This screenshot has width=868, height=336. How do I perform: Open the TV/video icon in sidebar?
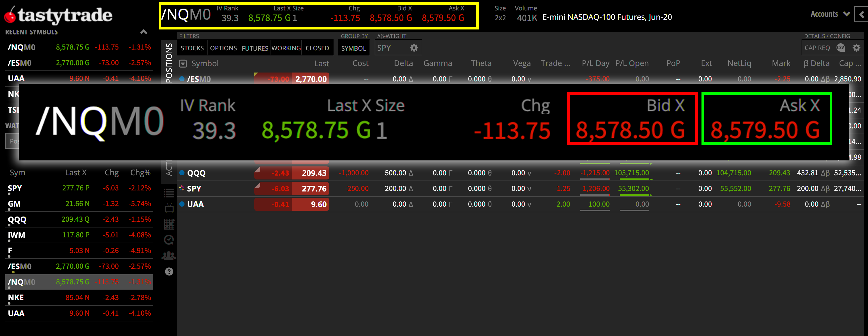(x=169, y=208)
